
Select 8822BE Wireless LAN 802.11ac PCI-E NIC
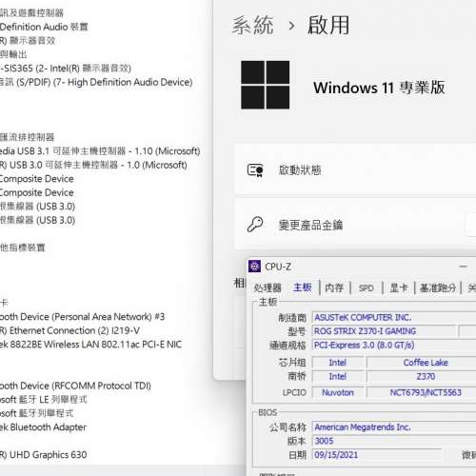pyautogui.click(x=90, y=345)
